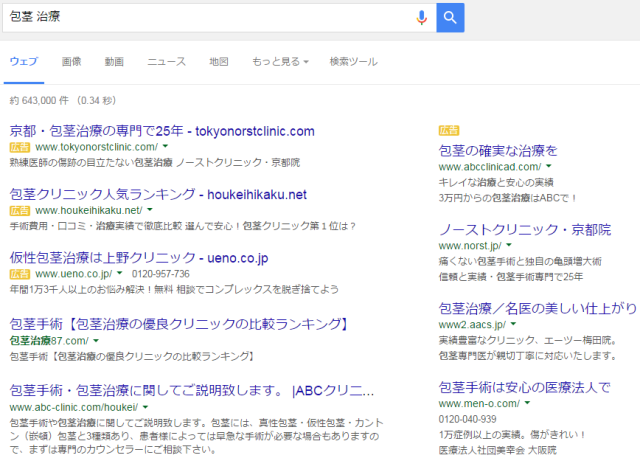Viewport: 640px width, 458px height.
Task: Click ad badge next to www.tokyonorstclinic.com
Action: [x=20, y=147]
